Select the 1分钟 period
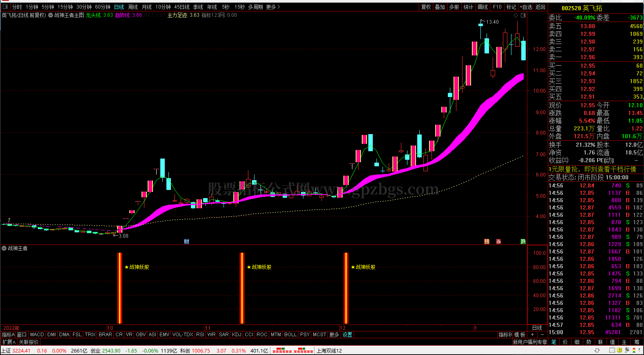The image size is (644, 355). (32, 7)
